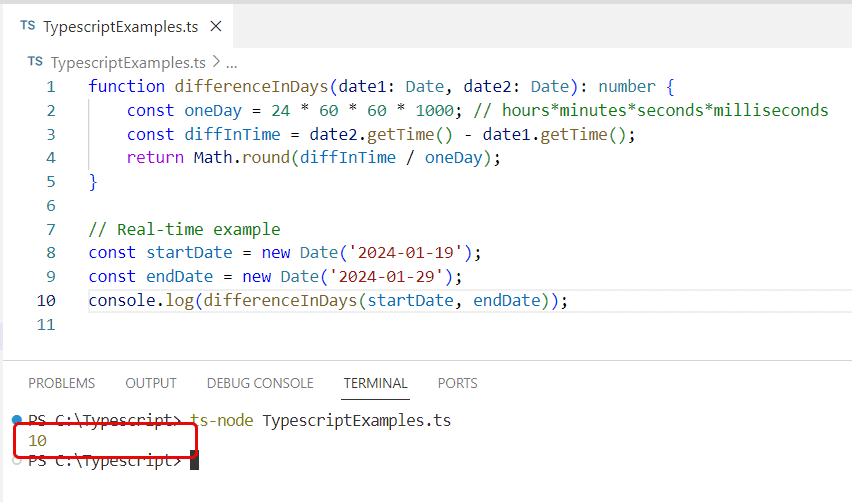Select the TERMINAL panel tab
Viewport: 852px width, 502px height.
tap(375, 383)
